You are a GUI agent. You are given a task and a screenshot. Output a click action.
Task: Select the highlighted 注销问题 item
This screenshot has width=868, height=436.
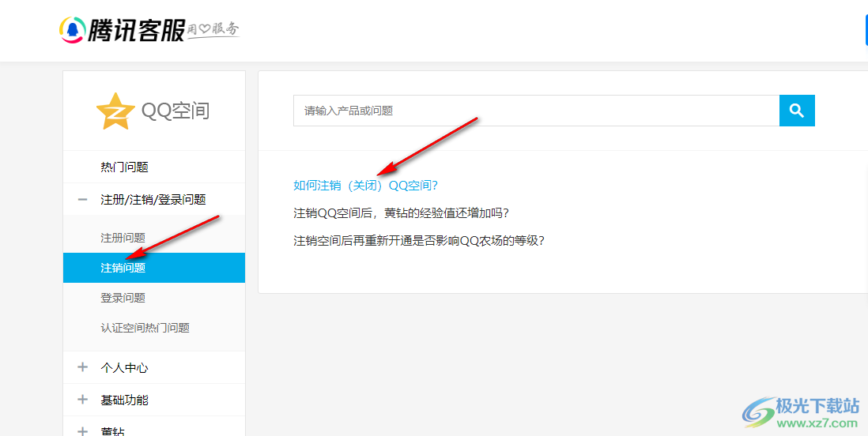click(x=123, y=268)
